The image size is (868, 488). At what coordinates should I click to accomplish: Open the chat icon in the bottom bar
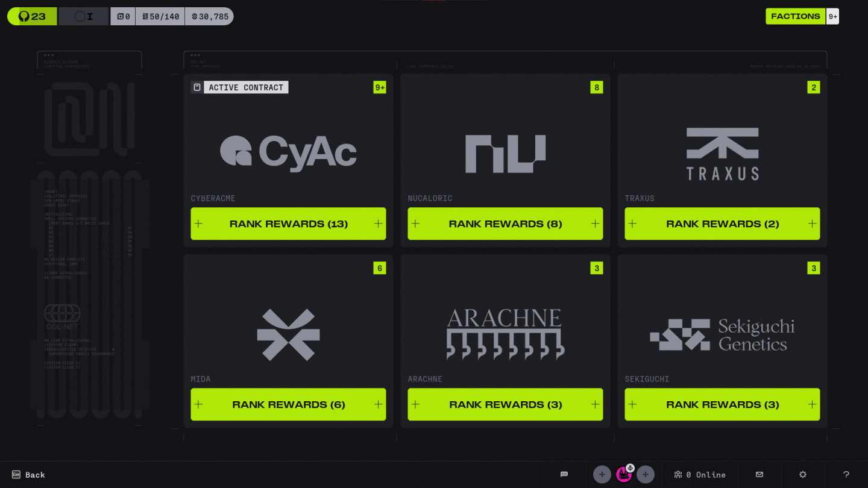pos(564,474)
